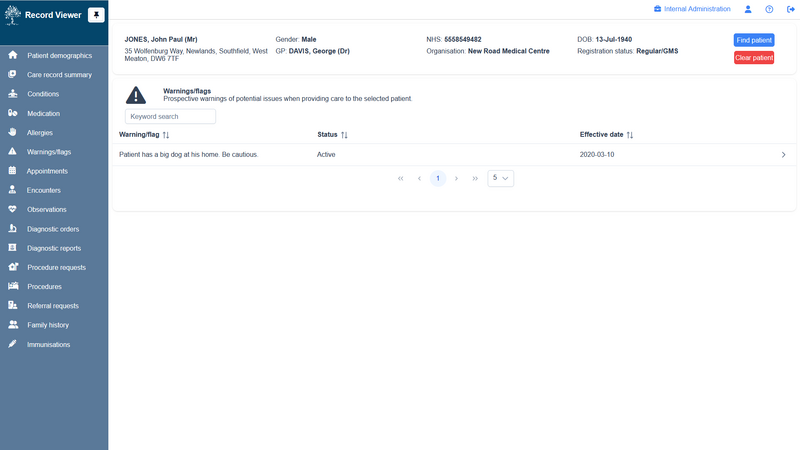Go to previous page of results
The width and height of the screenshot is (800, 450).
click(x=419, y=178)
